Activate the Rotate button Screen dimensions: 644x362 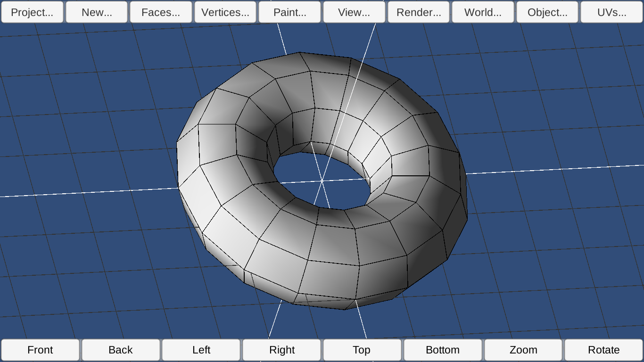point(604,350)
